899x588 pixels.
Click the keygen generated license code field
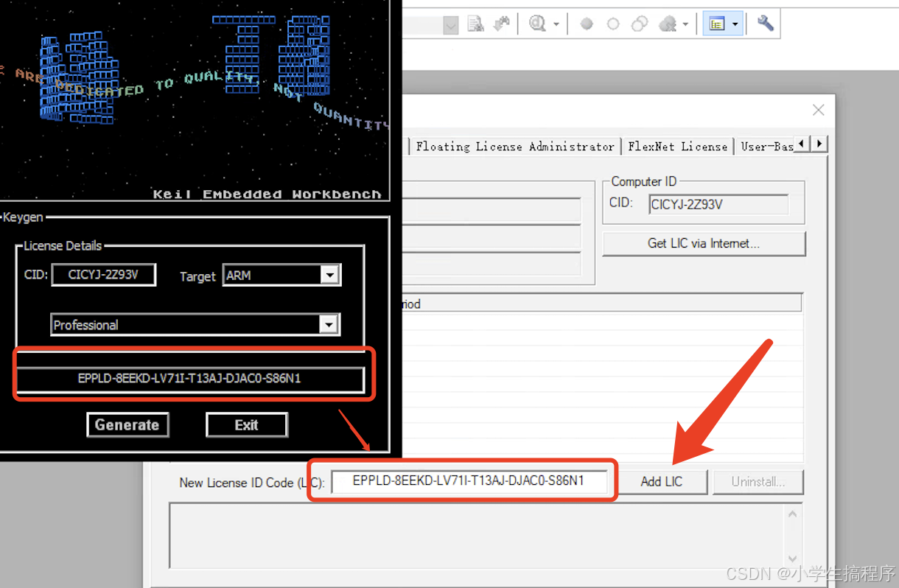pos(190,379)
